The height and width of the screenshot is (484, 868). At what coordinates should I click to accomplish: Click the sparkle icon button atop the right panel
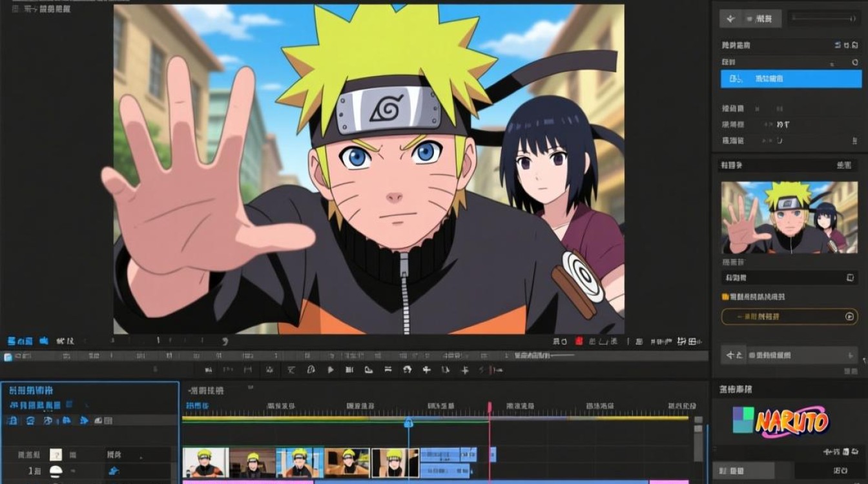(730, 19)
